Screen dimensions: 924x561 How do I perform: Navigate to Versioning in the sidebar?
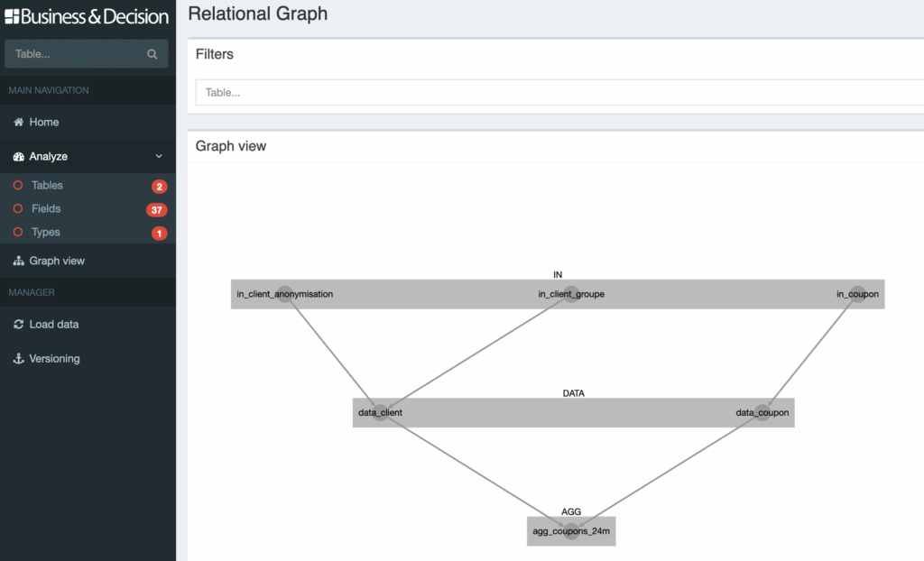55,358
